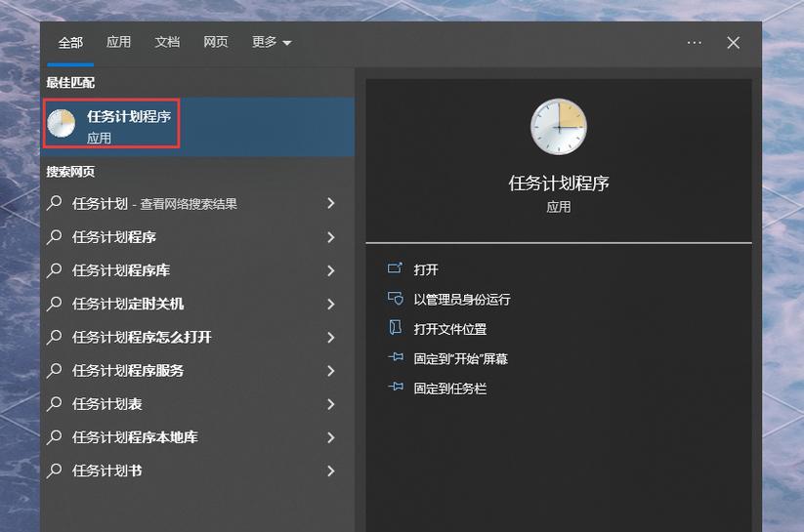Select 固定到任务栏 option
This screenshot has height=532, width=804.
point(449,389)
